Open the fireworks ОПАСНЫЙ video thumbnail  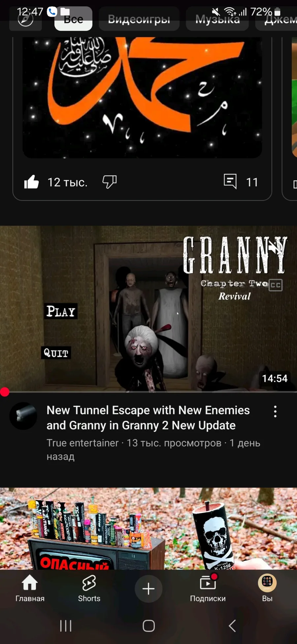point(148,528)
